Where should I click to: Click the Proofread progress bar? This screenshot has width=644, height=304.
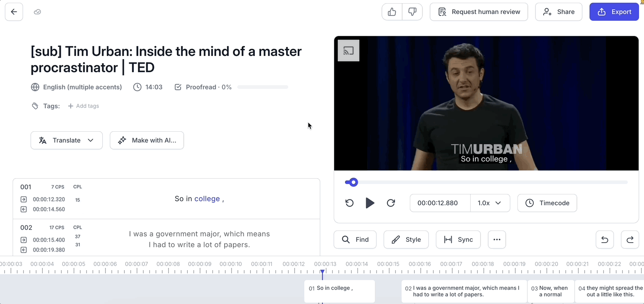coord(263,87)
